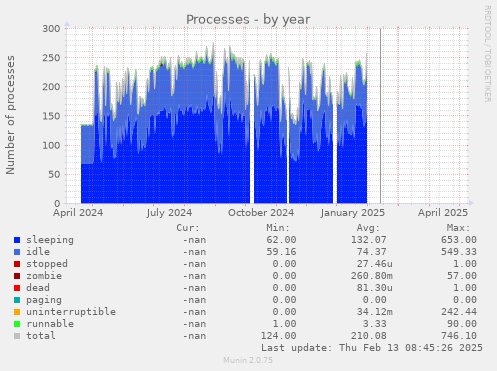Click the 100 y-axis tick label
497x371 pixels.
51,145
